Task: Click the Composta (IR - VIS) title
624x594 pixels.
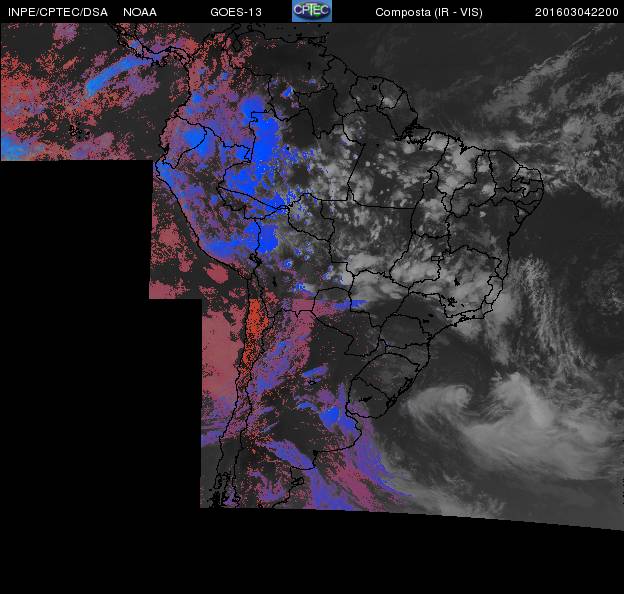Action: pyautogui.click(x=429, y=12)
